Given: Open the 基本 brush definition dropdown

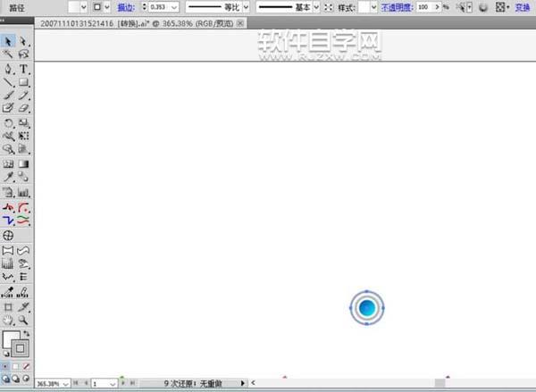Looking at the screenshot, I should pyautogui.click(x=316, y=7).
